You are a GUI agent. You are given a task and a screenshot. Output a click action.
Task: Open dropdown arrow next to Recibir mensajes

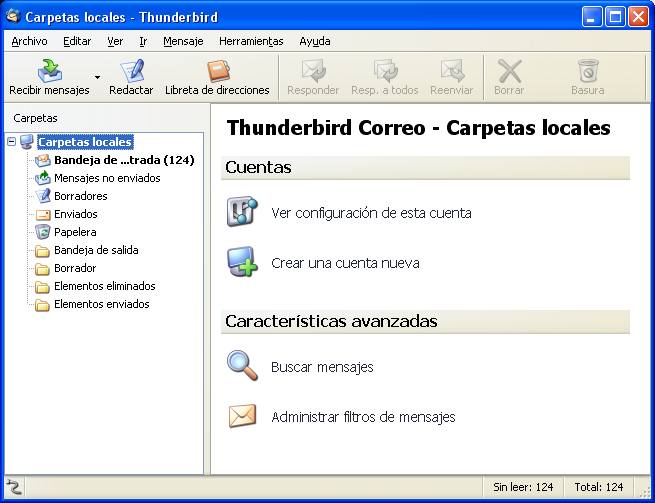(97, 76)
